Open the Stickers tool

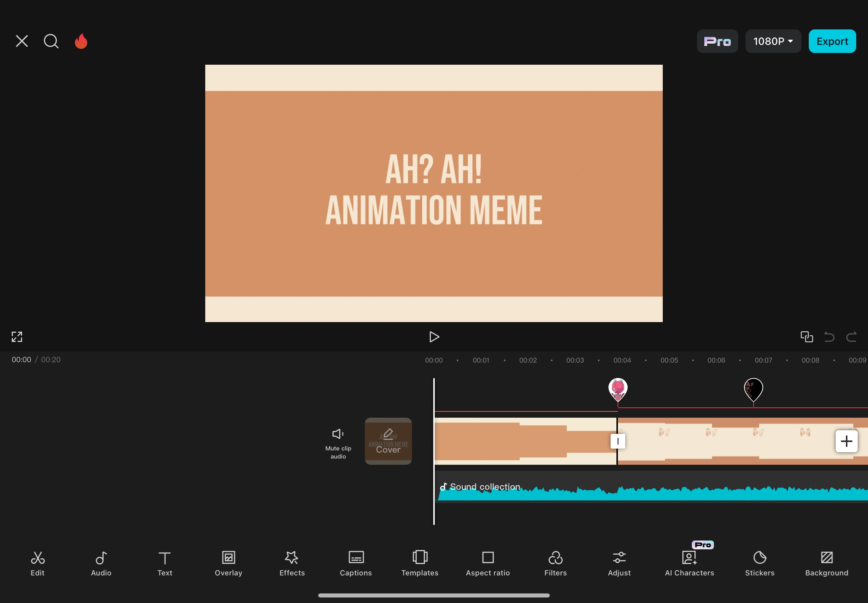click(x=759, y=563)
